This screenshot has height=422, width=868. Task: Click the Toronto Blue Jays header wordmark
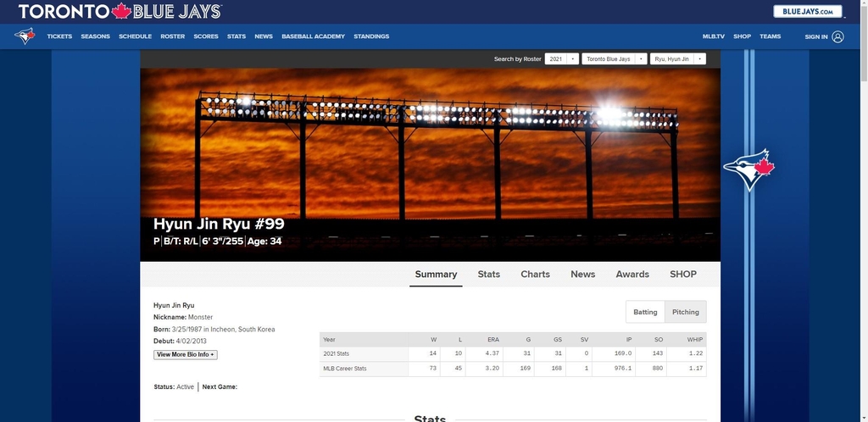point(120,12)
